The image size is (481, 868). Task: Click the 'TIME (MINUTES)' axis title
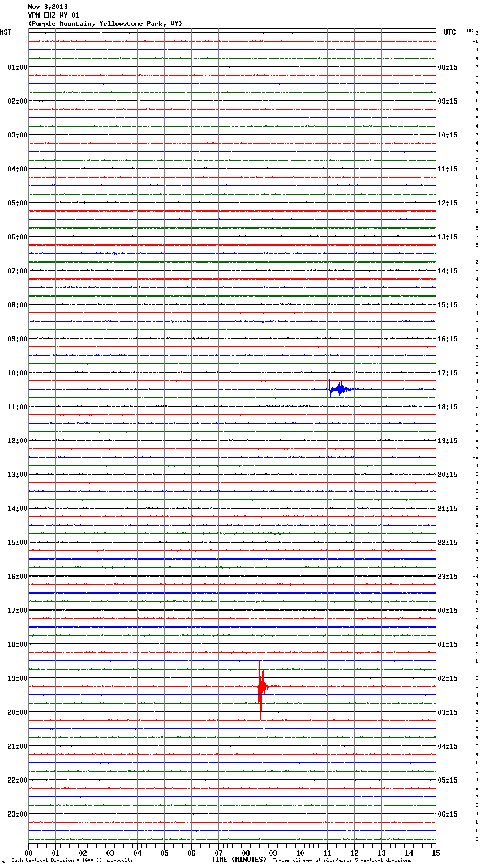[239, 860]
